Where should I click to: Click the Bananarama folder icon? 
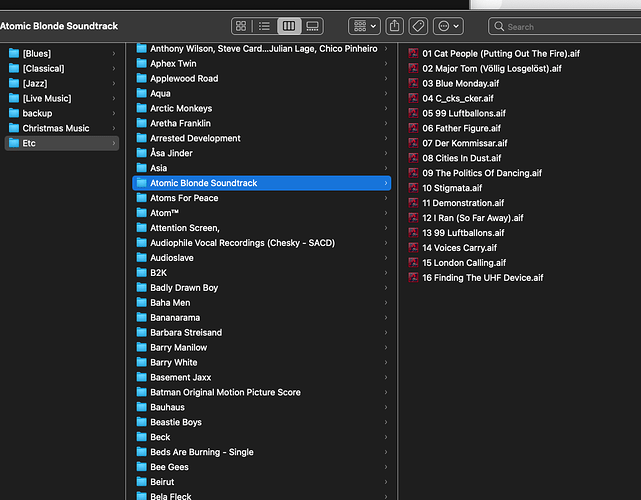coord(141,317)
